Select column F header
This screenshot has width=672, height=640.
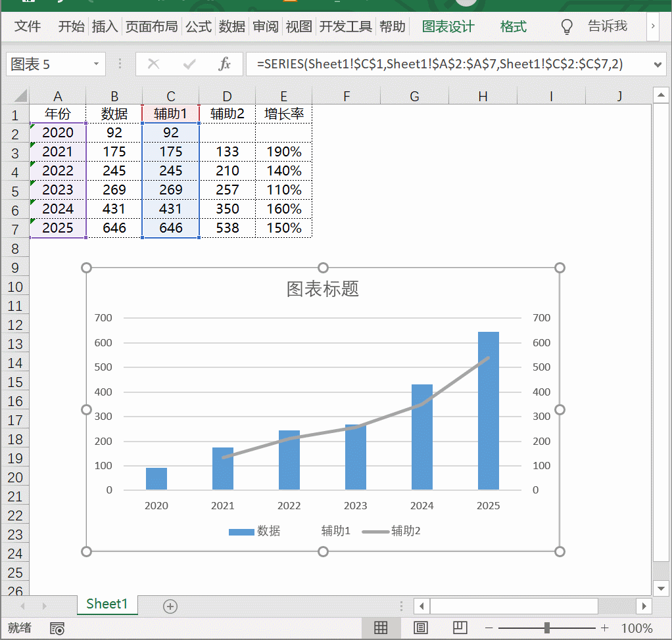point(347,96)
